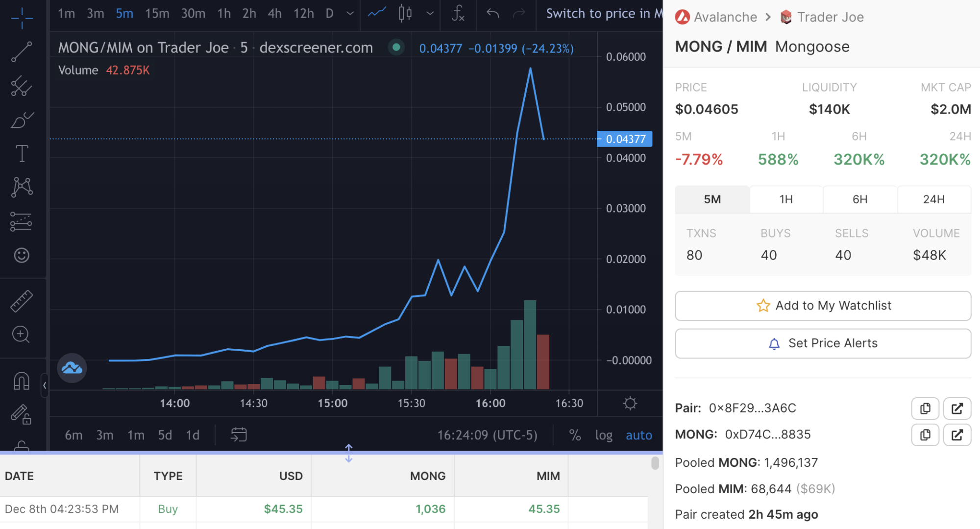Click Switch to price in MIM
Viewport: 980px width, 529px height.
604,13
